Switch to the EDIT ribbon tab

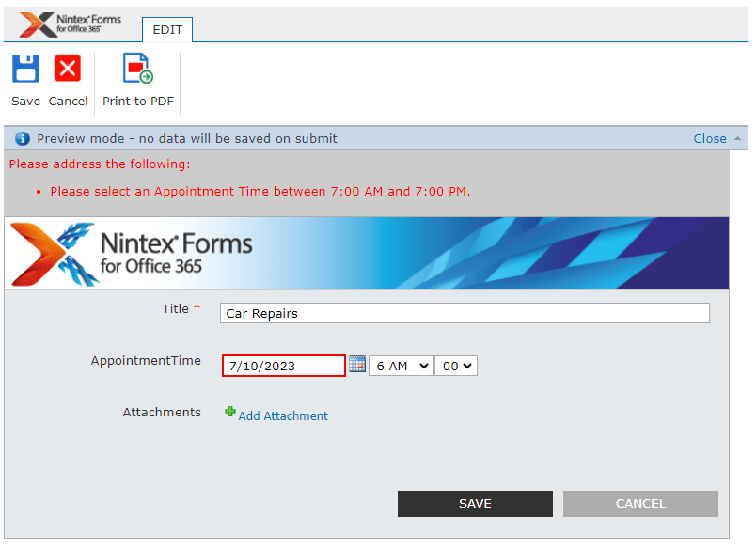(x=166, y=29)
